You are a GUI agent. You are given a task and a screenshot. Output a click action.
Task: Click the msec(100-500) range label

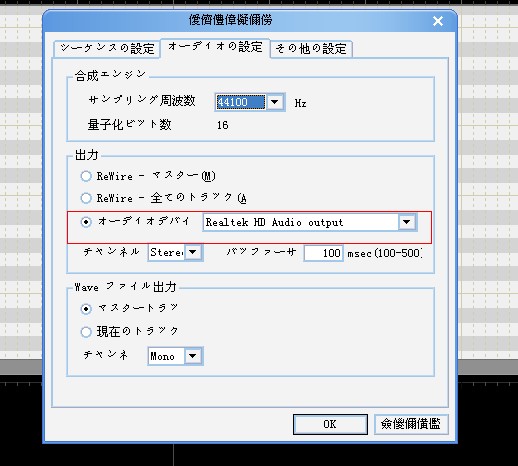(x=385, y=253)
